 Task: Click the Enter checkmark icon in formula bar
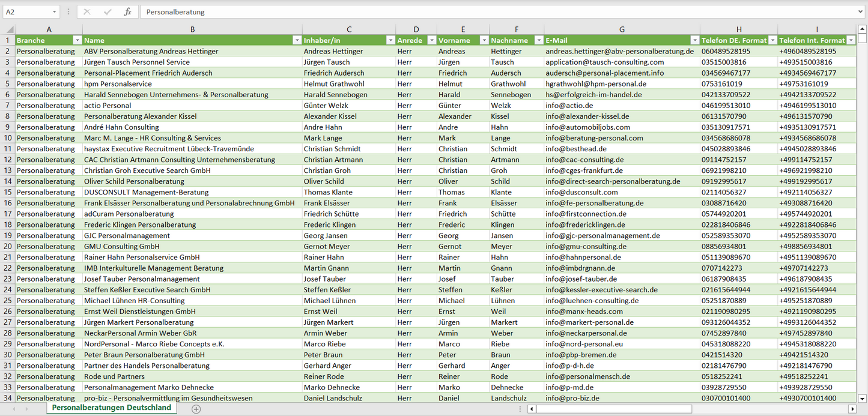pyautogui.click(x=108, y=12)
